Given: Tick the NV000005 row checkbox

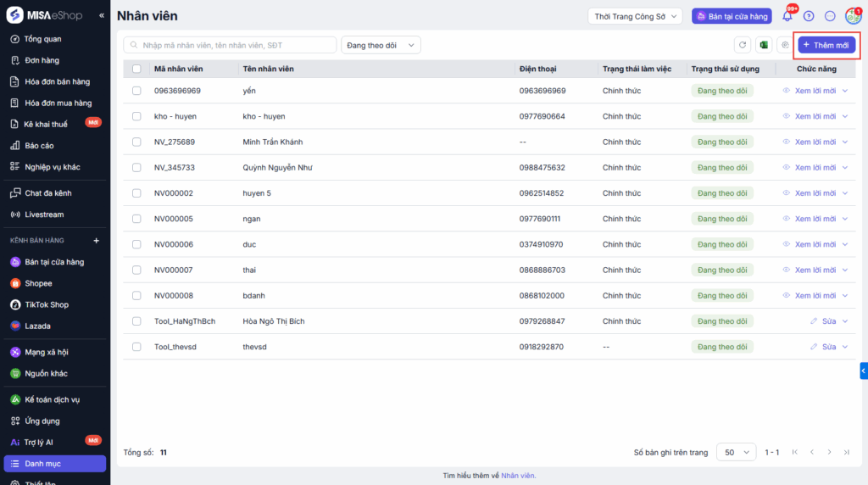Looking at the screenshot, I should pos(136,219).
